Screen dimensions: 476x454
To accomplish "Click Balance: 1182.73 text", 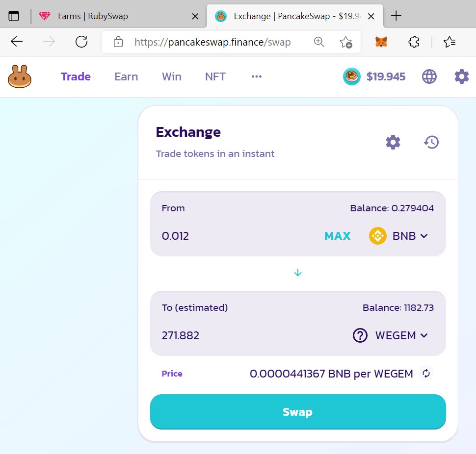I will pos(398,307).
